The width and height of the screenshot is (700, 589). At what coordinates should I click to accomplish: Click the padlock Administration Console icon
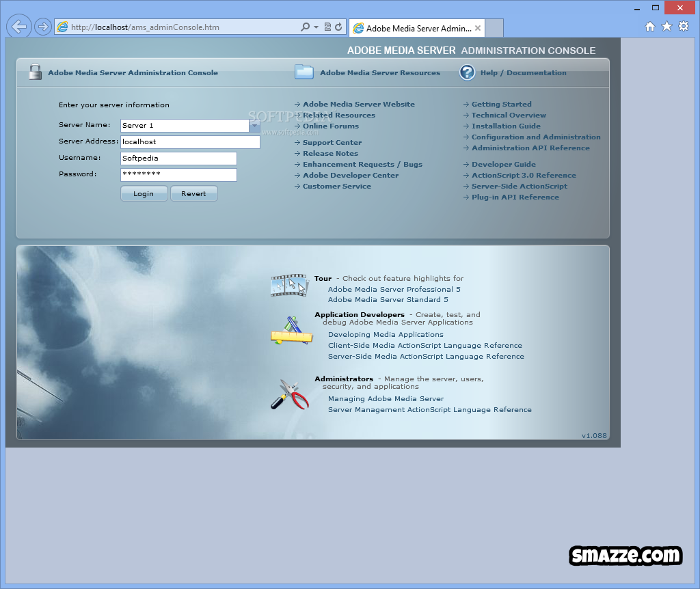click(x=35, y=72)
